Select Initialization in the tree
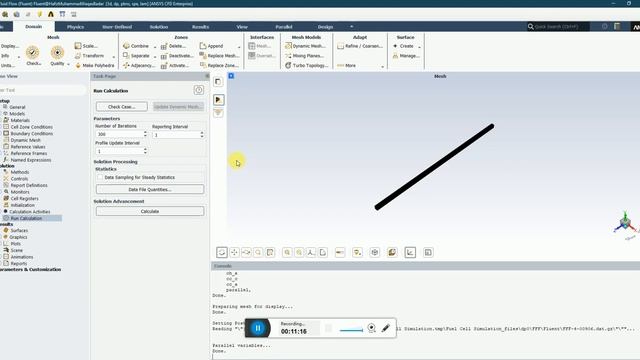 click(22, 205)
